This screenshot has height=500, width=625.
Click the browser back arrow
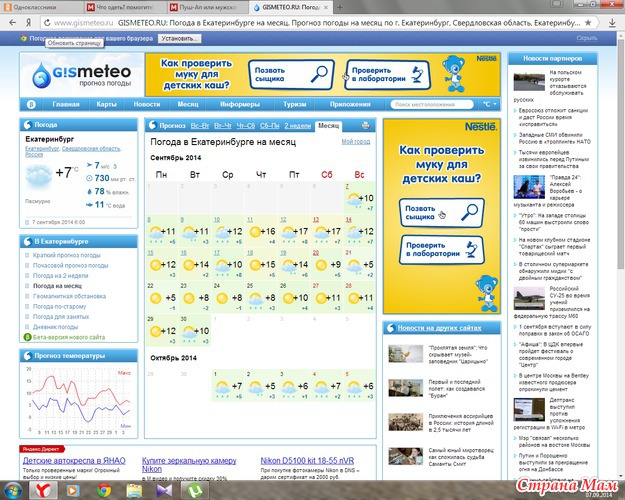pyautogui.click(x=12, y=23)
